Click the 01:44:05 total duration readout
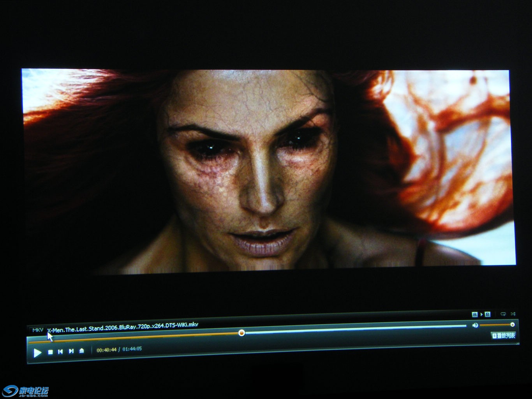 [x=132, y=349]
